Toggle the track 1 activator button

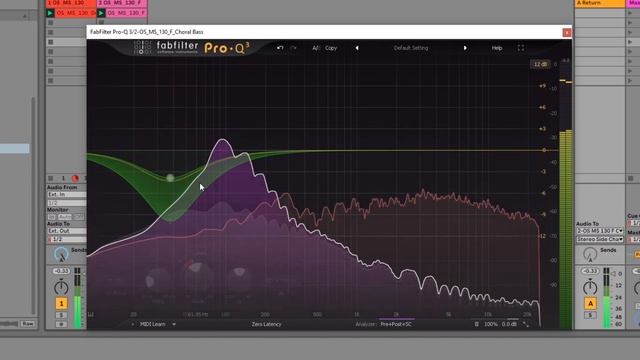tap(61, 303)
